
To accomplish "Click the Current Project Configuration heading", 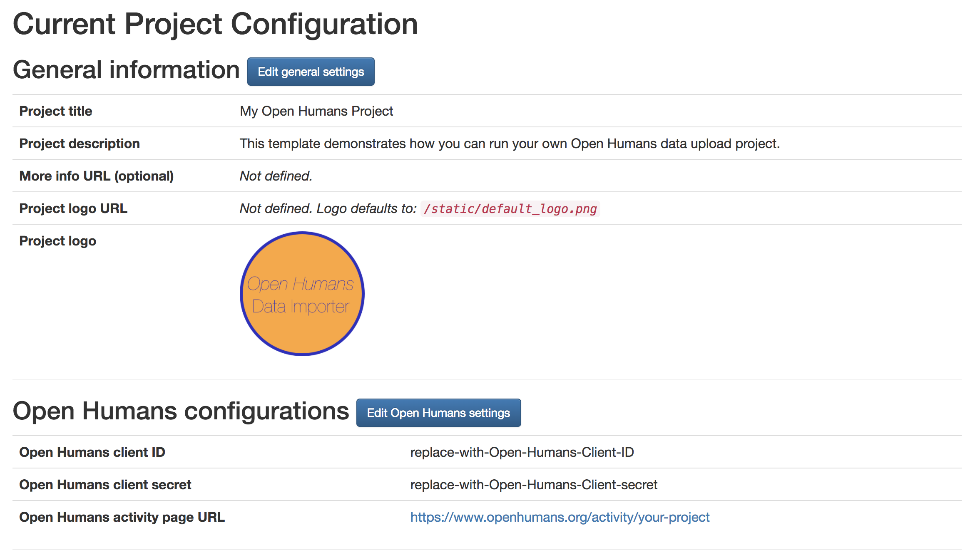I will click(215, 24).
